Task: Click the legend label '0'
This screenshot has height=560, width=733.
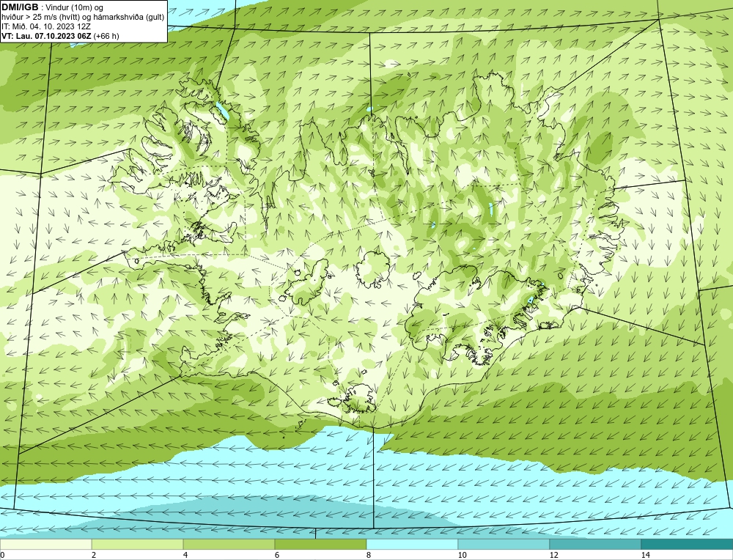Action: point(2,555)
